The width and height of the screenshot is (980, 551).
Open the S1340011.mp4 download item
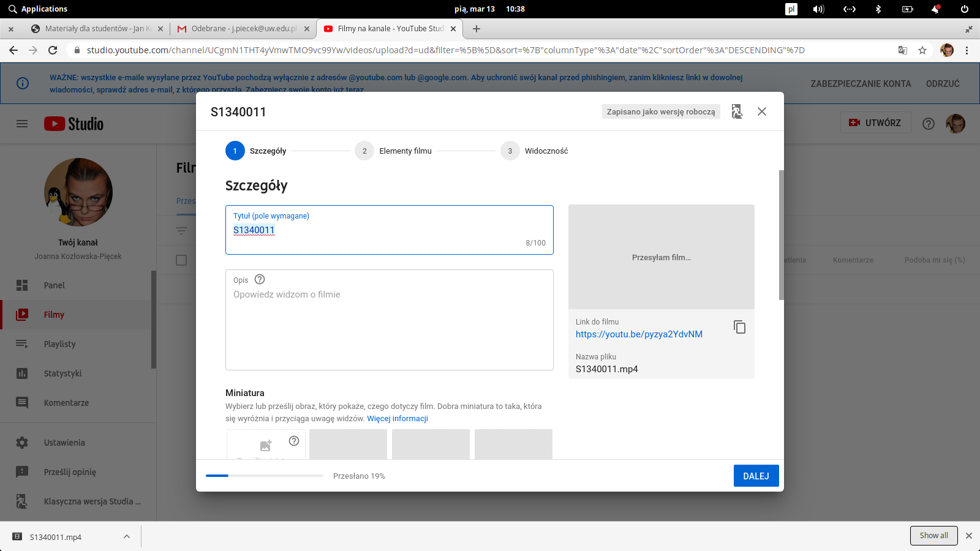56,537
